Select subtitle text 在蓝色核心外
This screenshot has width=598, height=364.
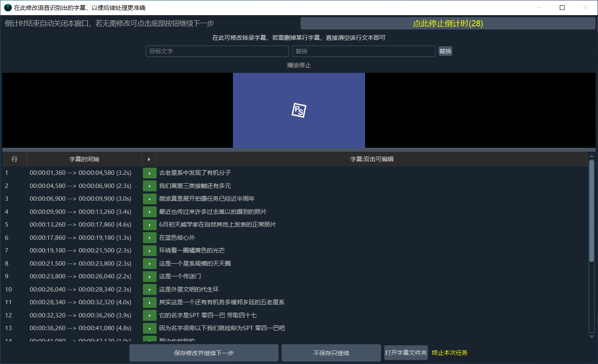(177, 238)
